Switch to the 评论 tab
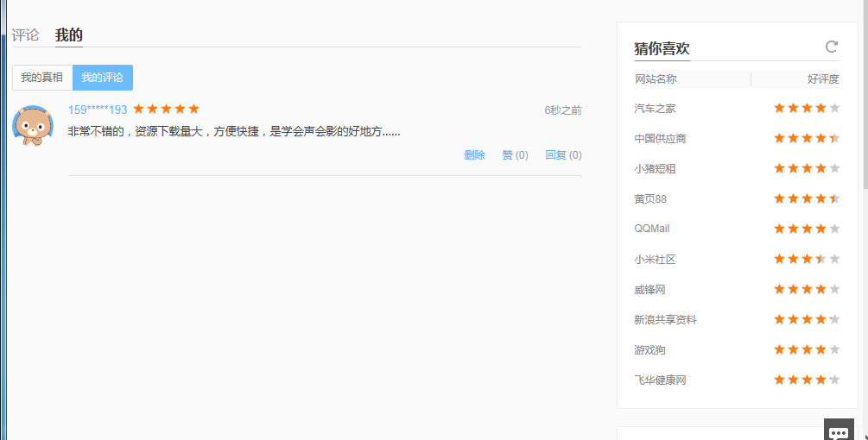The image size is (868, 440). [x=25, y=35]
